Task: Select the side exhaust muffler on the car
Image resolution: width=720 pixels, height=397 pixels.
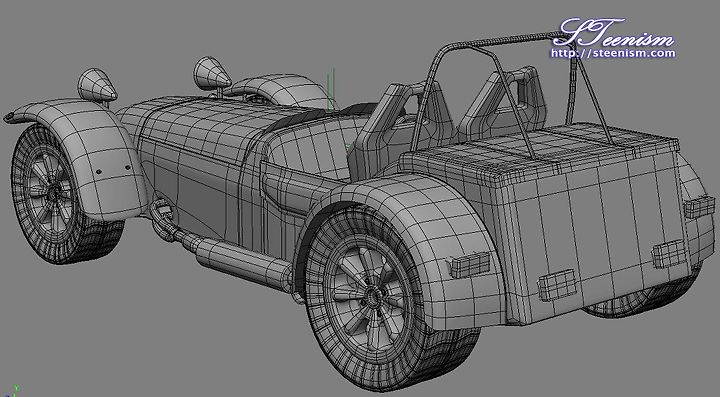Action: pyautogui.click(x=245, y=263)
